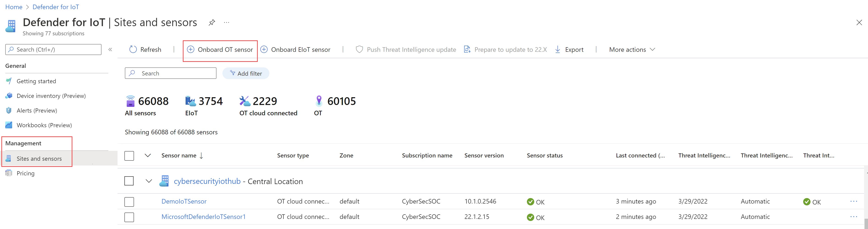
Task: Click the Export download icon
Action: tap(558, 50)
